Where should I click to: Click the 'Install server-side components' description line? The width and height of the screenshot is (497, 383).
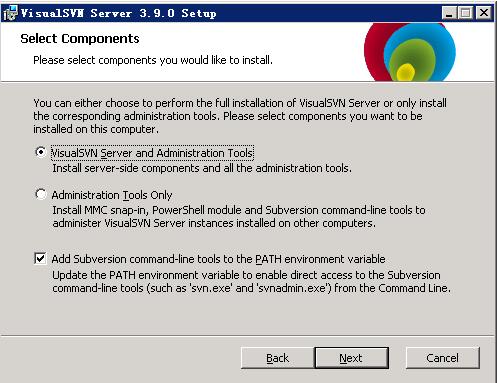202,168
